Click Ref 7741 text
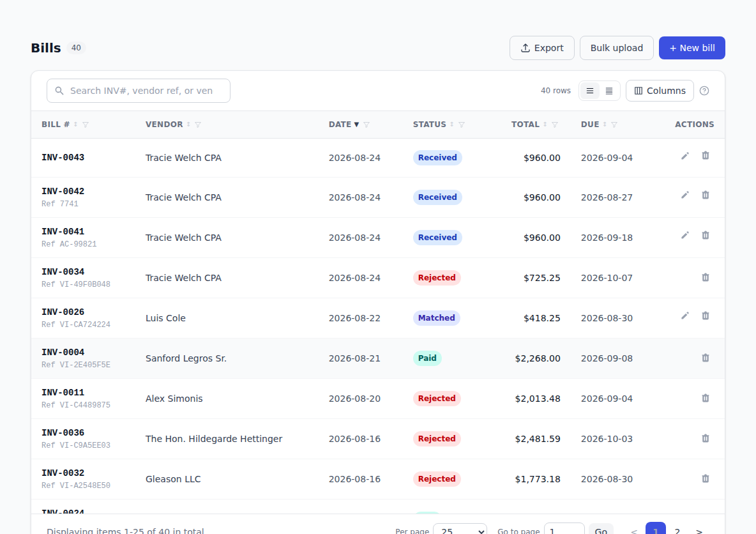The height and width of the screenshot is (534, 756). coord(60,204)
